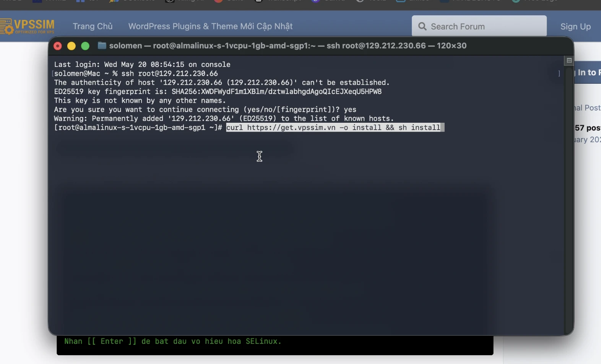Zoom the terminal using the green button
The width and height of the screenshot is (601, 364).
tap(85, 46)
